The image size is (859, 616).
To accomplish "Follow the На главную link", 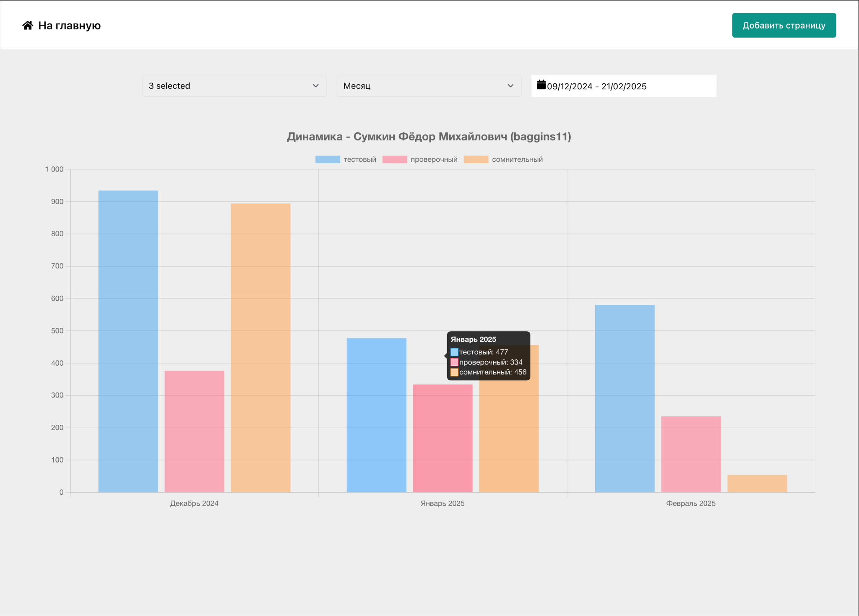I will [x=69, y=26].
